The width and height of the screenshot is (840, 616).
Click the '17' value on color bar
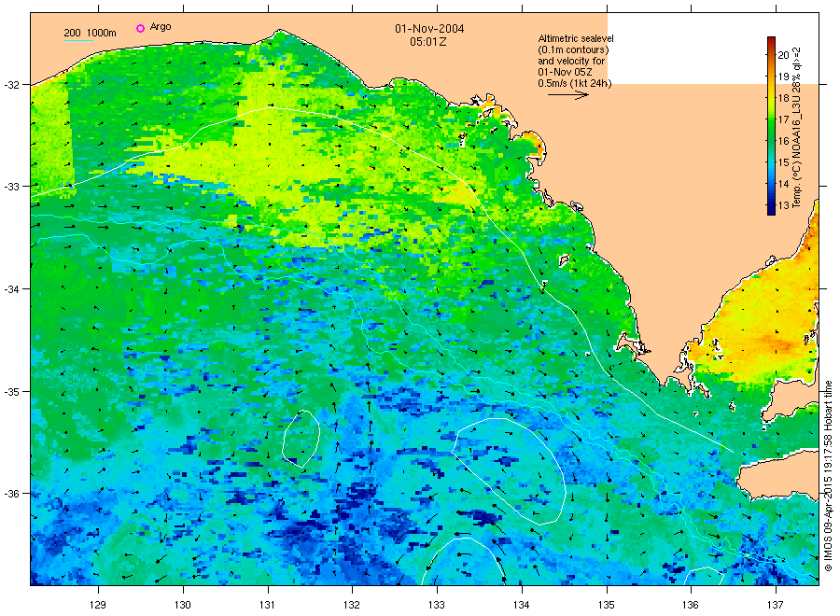pyautogui.click(x=784, y=119)
